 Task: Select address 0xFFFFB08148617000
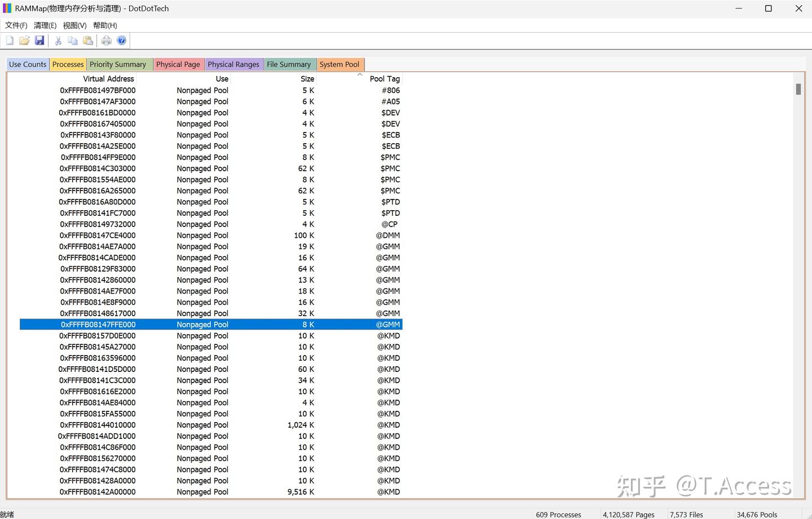point(98,313)
